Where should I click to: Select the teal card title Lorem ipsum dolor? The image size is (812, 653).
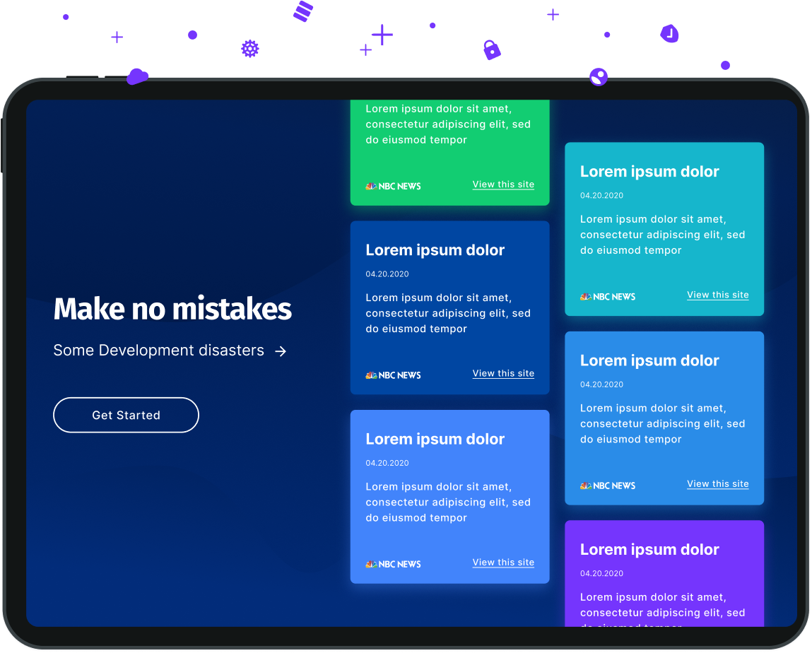pos(649,172)
